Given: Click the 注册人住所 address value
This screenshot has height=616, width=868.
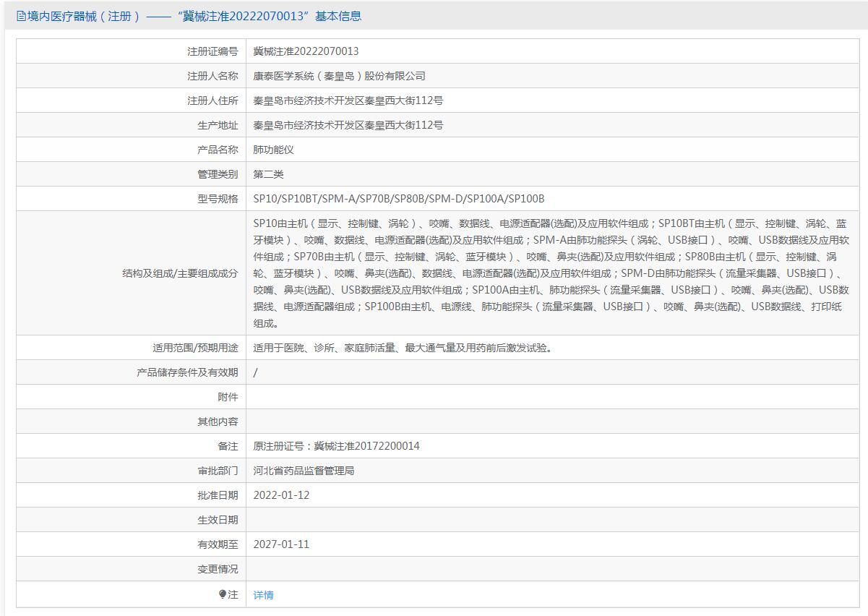Looking at the screenshot, I should [348, 100].
